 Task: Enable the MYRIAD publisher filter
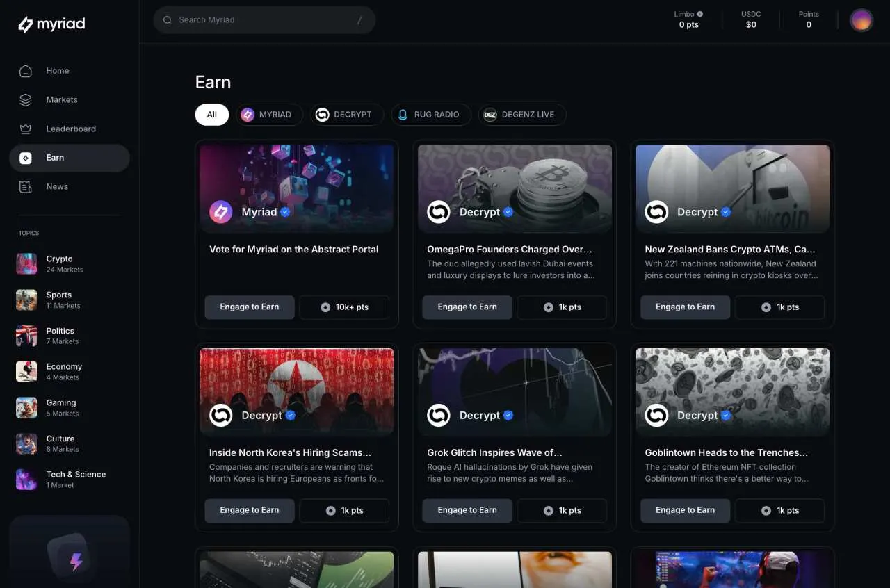tap(270, 114)
